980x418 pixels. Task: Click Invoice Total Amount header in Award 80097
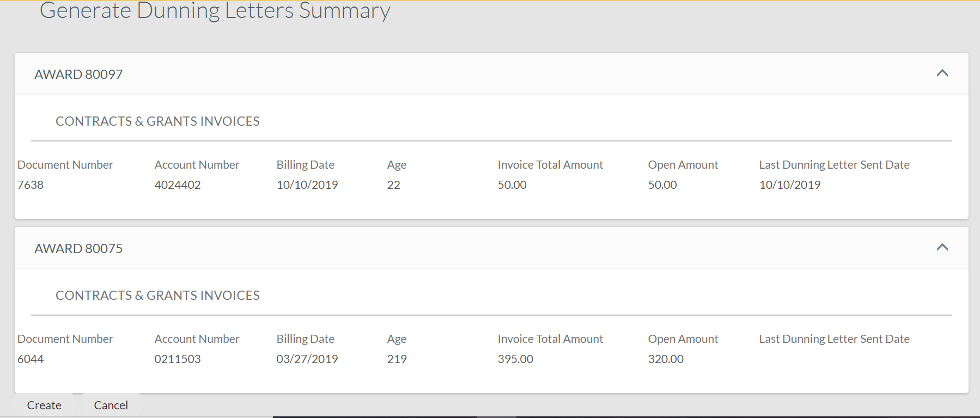point(550,165)
